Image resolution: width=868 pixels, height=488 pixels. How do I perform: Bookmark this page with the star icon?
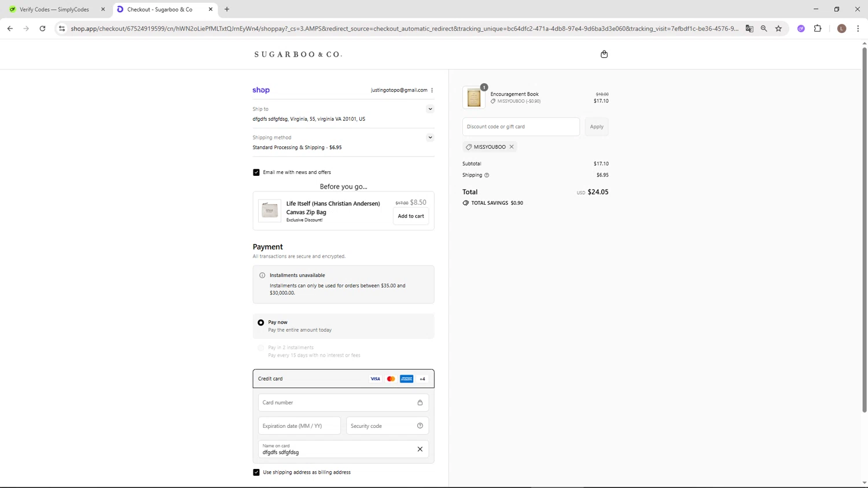tap(779, 28)
